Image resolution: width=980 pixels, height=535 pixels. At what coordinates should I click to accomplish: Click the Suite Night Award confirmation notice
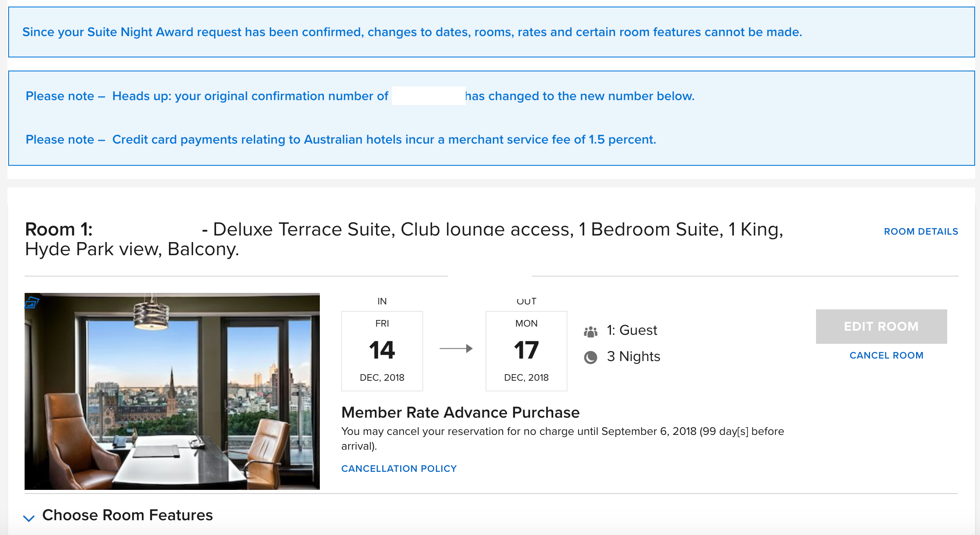pyautogui.click(x=412, y=32)
